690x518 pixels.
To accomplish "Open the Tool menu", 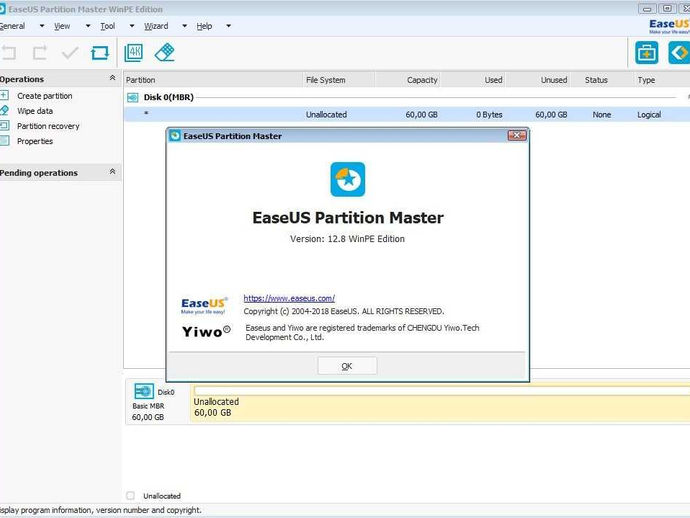I will pos(108,26).
